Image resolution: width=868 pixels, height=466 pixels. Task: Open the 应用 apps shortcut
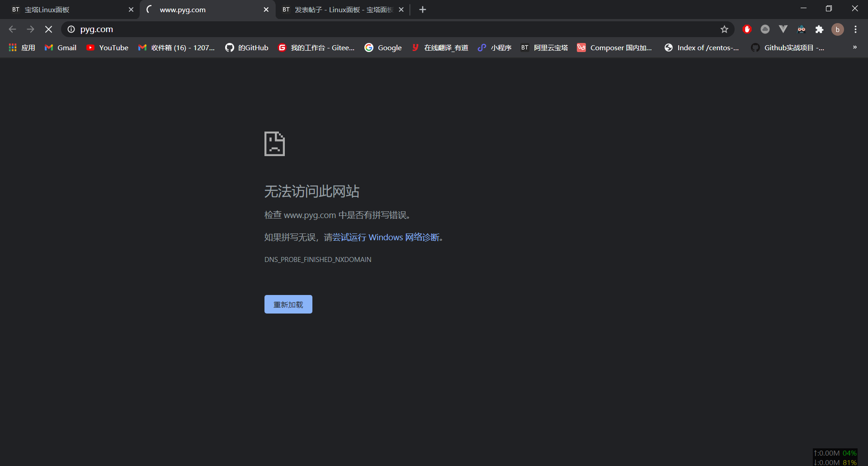tap(22, 48)
